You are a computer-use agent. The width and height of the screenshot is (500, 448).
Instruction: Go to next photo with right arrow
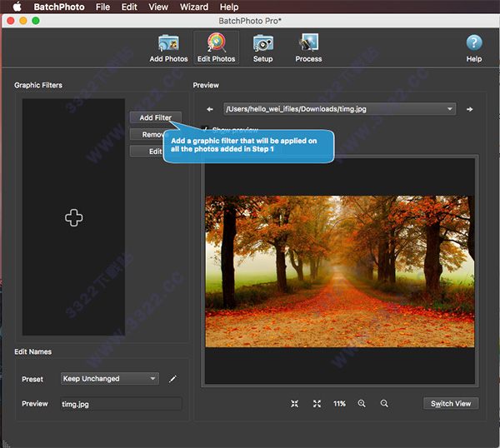coord(469,109)
